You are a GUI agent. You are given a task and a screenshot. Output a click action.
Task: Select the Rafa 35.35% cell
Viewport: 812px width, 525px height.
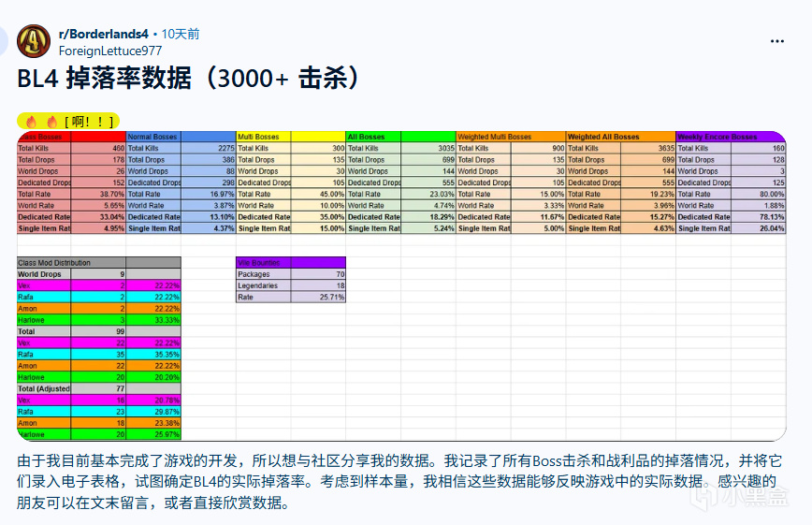point(153,355)
